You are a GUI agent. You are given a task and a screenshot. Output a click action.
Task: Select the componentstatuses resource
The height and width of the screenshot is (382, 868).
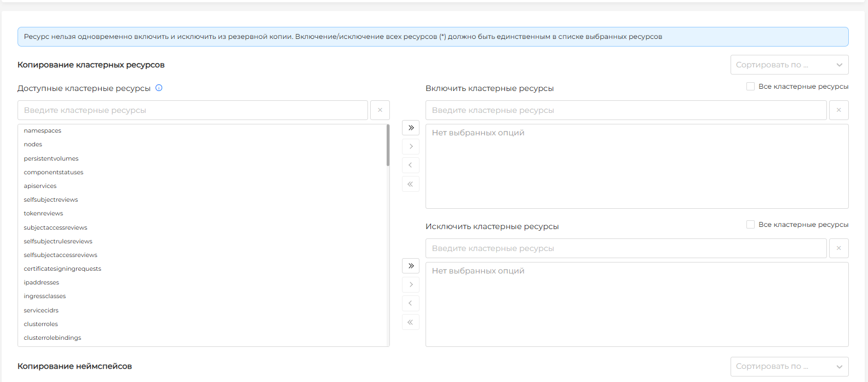(202, 172)
